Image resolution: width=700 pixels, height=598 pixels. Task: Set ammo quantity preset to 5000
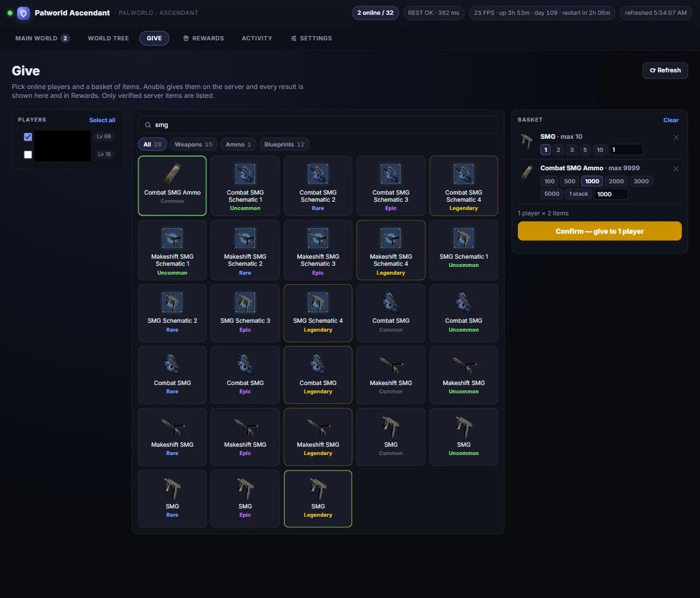click(x=551, y=194)
